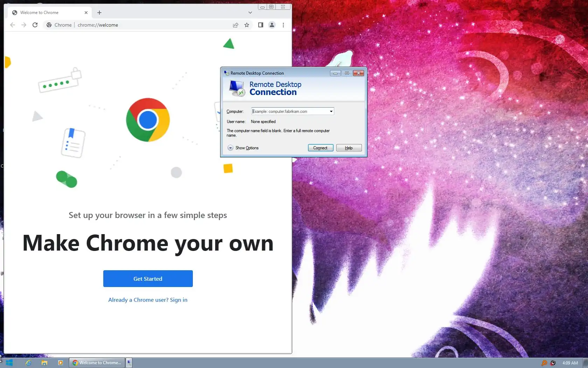The width and height of the screenshot is (588, 368).
Task: Open Chrome side panel icon
Action: (x=261, y=25)
